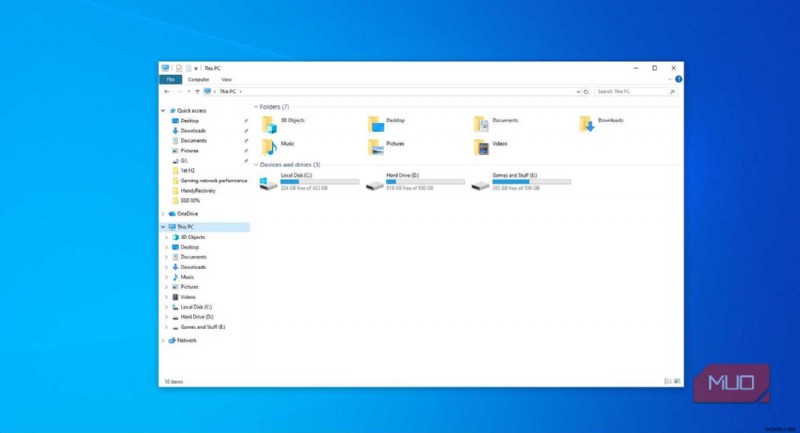
Task: Go up one level with Up arrow
Action: coord(197,92)
